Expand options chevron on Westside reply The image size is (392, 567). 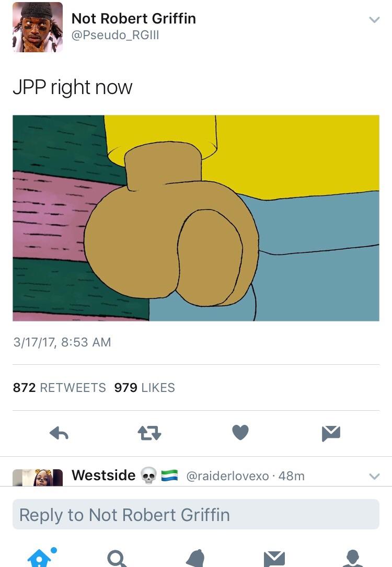pos(374,476)
